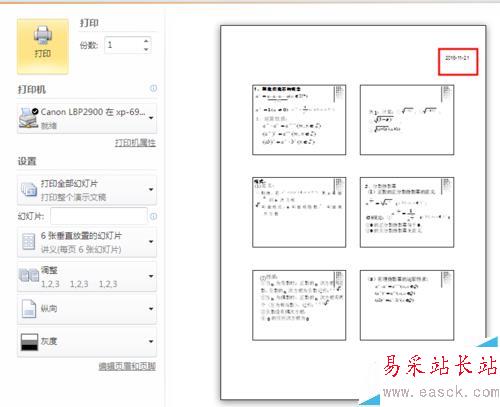Image resolution: width=500 pixels, height=407 pixels.
Task: Click the sixth slide thumbnail in preview
Action: pyautogui.click(x=407, y=305)
